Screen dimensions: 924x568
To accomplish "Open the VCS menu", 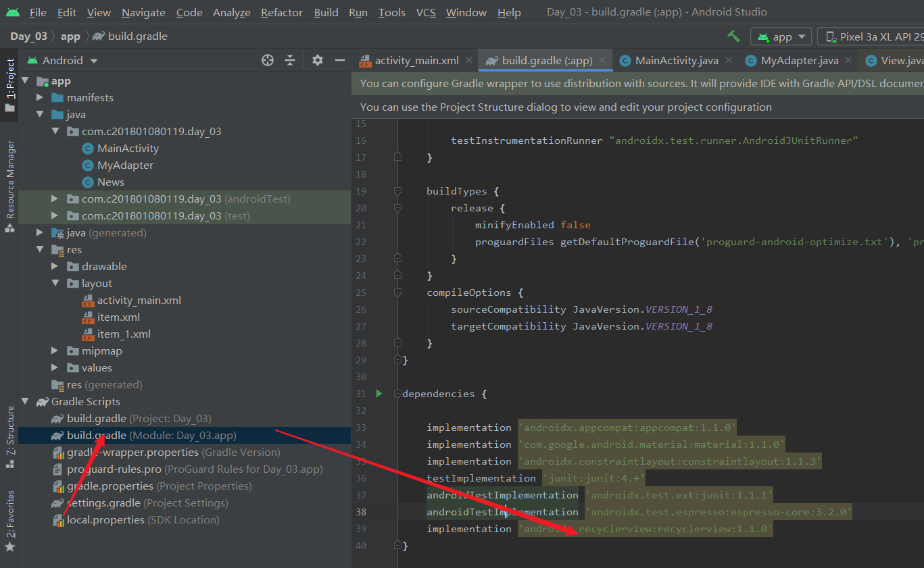I will pyautogui.click(x=426, y=12).
